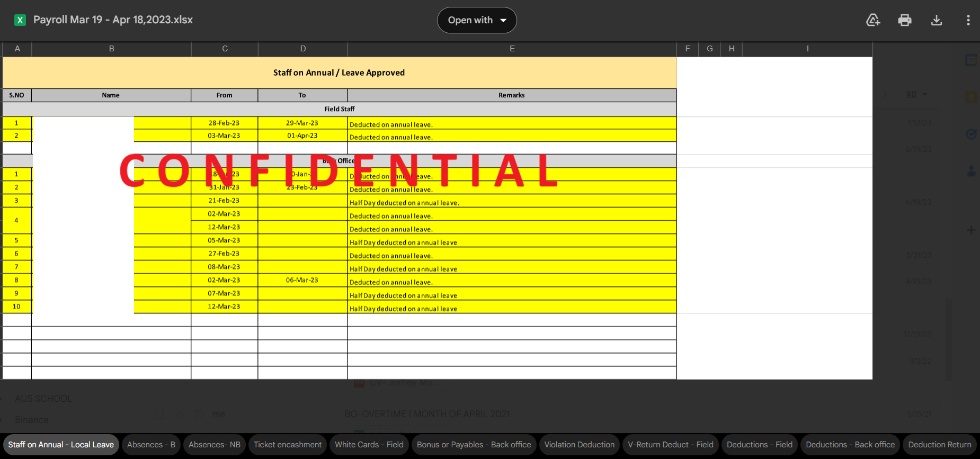The image size is (980, 459).
Task: Click the file name 'Payroll Mar 19 - Apr 18,2023.xlsx'
Action: pyautogui.click(x=113, y=20)
